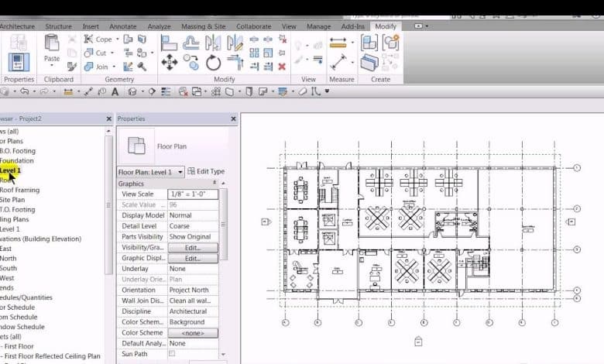
Task: Click the Orientation Project North value
Action: [193, 290]
